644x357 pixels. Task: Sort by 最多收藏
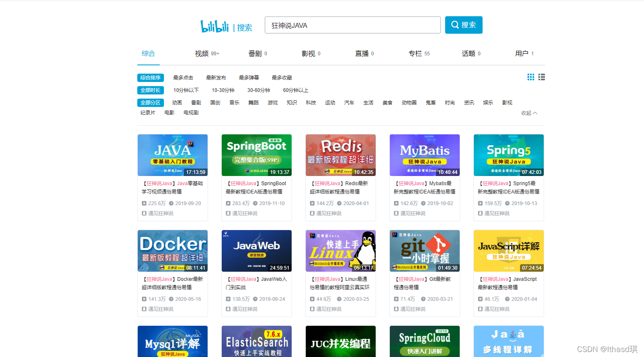[x=282, y=78]
